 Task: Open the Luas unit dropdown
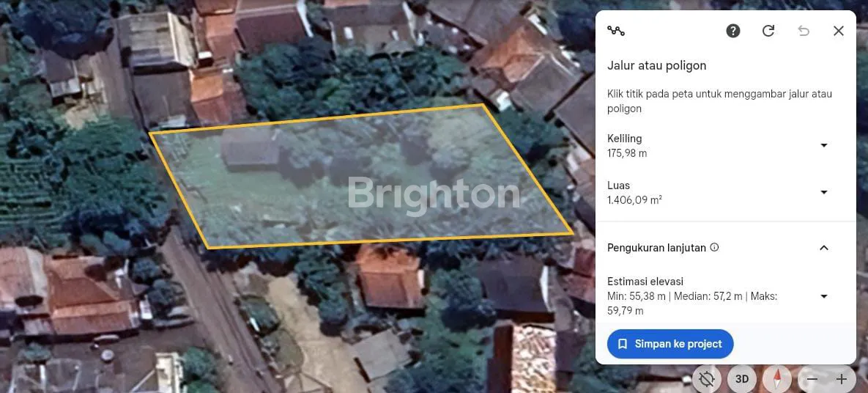[824, 192]
